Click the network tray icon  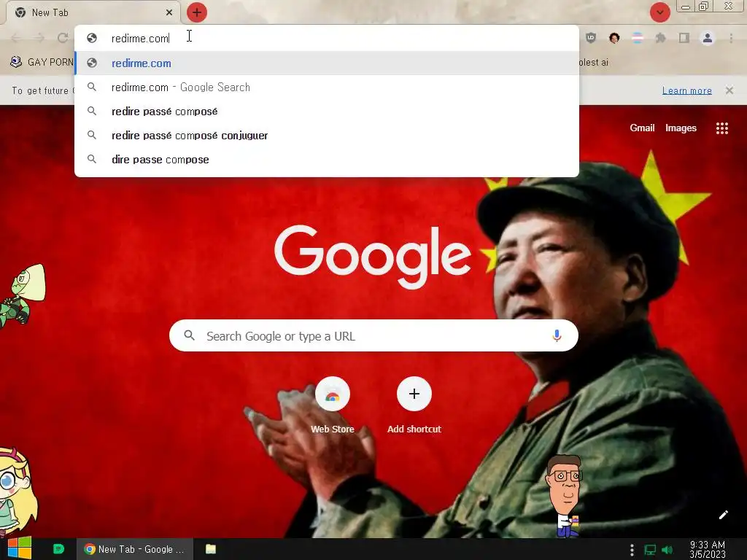(650, 550)
